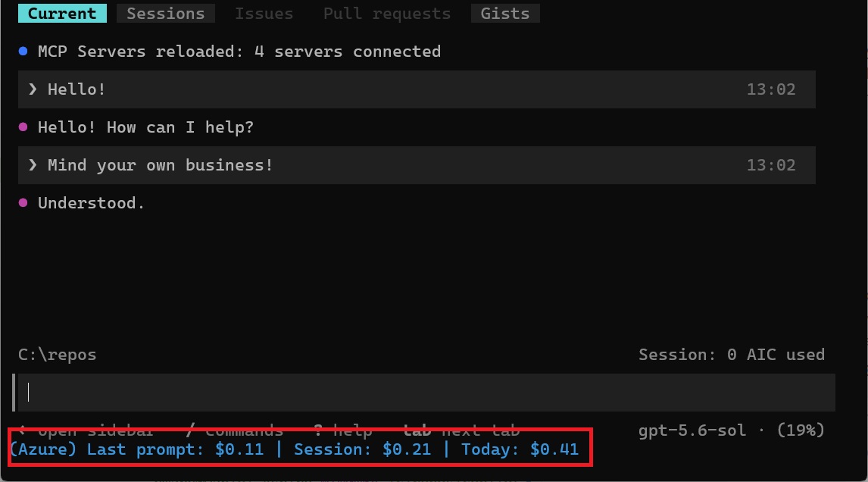Switch to the Sessions tab
This screenshot has height=482, width=868.
tap(166, 14)
